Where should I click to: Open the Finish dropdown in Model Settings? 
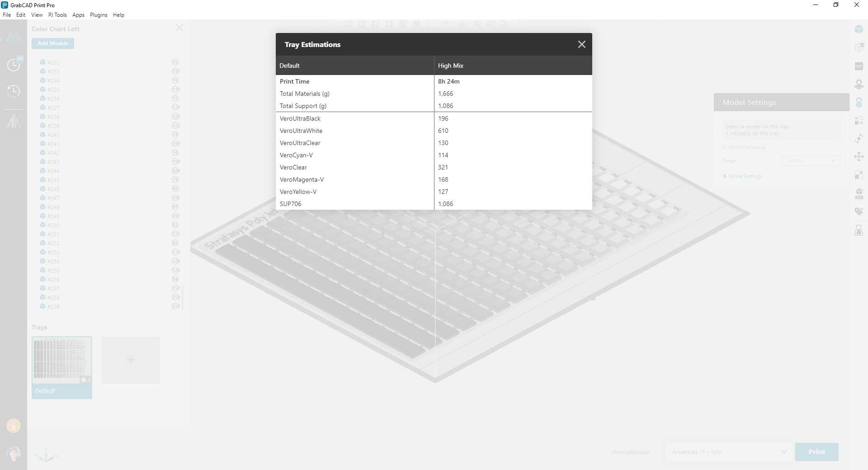pos(811,160)
